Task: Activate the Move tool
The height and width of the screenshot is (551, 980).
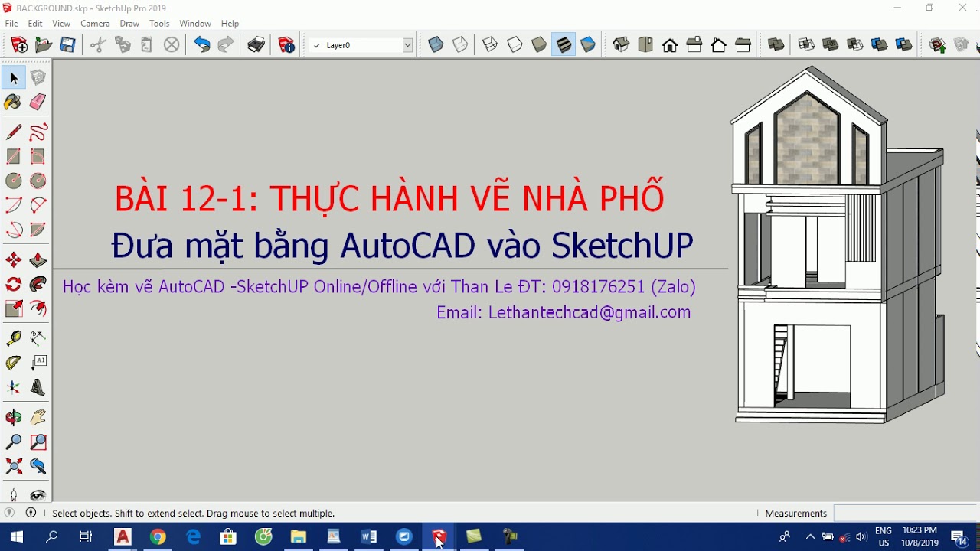Action: pos(14,260)
